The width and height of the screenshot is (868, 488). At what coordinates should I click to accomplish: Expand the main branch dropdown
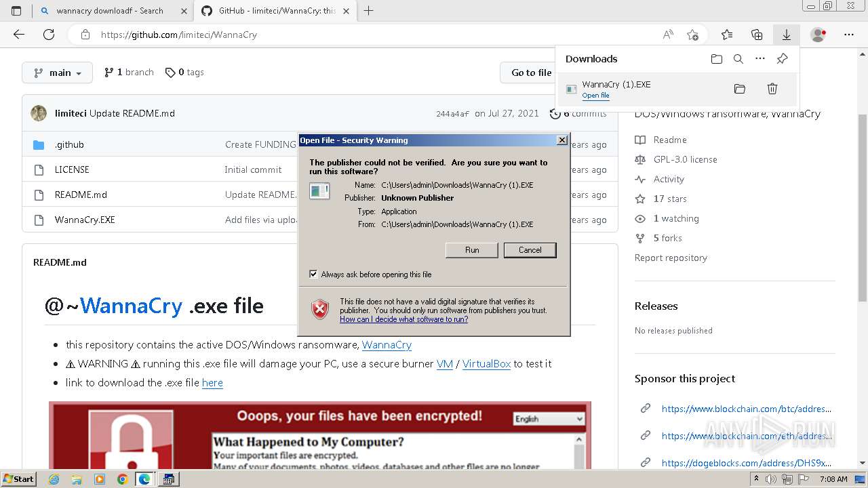point(57,73)
